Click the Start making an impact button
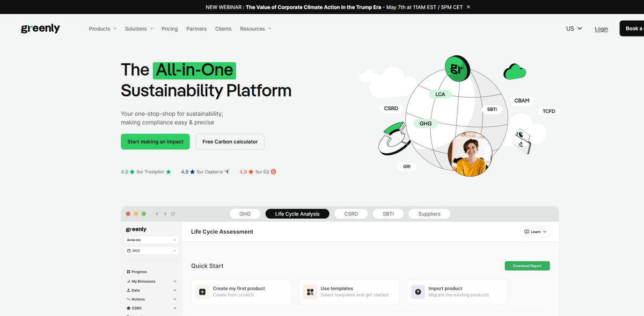Image resolution: width=644 pixels, height=316 pixels. click(x=155, y=142)
